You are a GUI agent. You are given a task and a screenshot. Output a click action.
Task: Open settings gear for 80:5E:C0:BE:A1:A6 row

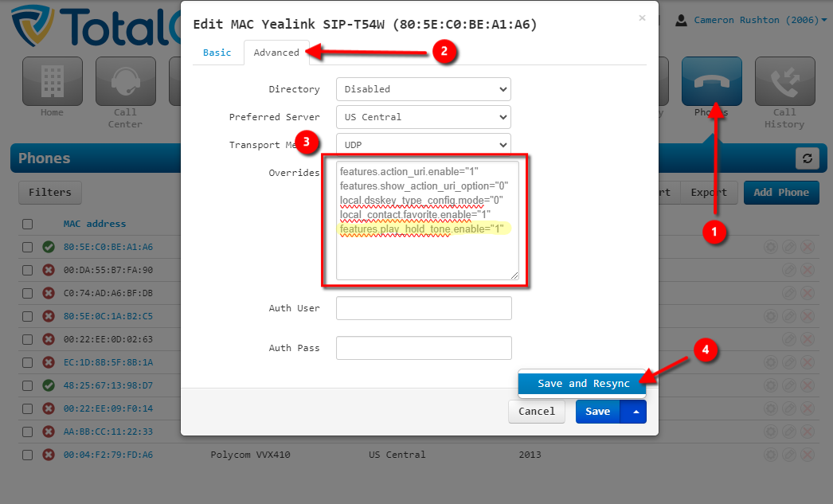tap(771, 247)
